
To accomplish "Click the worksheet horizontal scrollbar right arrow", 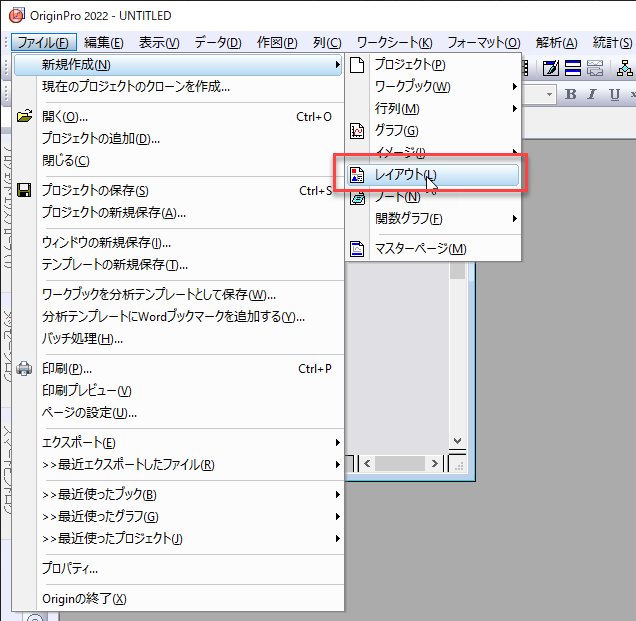I will click(435, 463).
